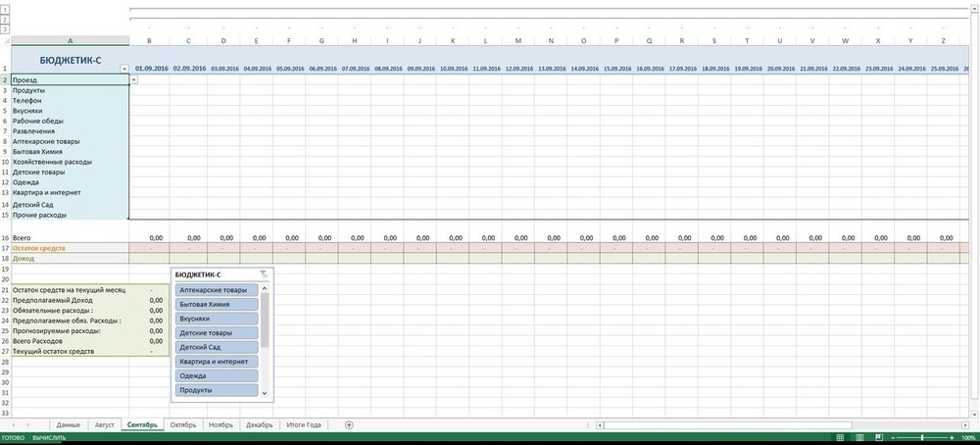Screen dimensions: 980x445
Task: Open filter dropdown in БЮДЖЕТИК-С header cell
Action: pos(123,69)
